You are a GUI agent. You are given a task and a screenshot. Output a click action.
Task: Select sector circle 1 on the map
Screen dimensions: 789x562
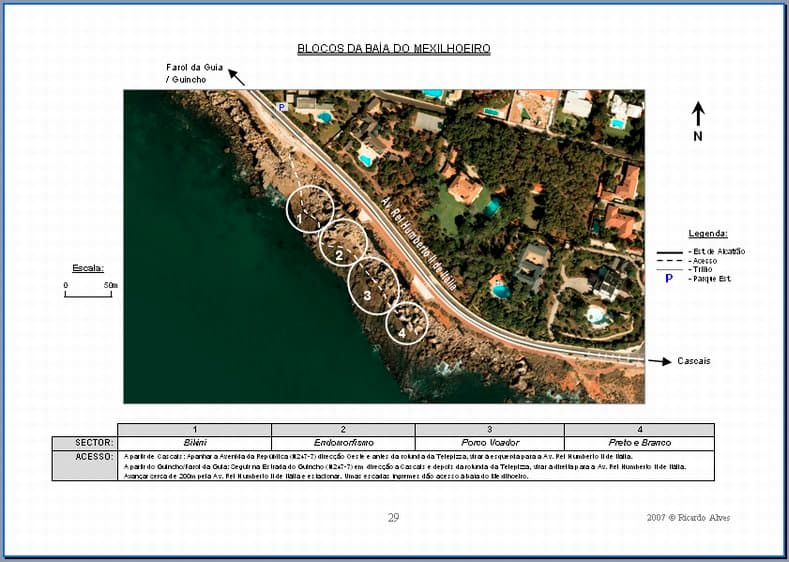click(x=310, y=209)
